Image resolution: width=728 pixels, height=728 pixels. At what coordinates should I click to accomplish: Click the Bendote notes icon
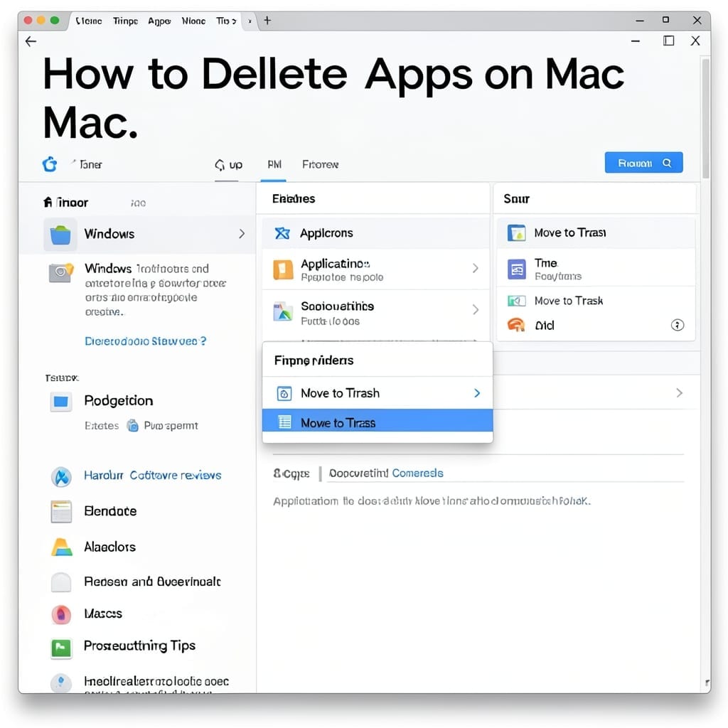point(61,512)
